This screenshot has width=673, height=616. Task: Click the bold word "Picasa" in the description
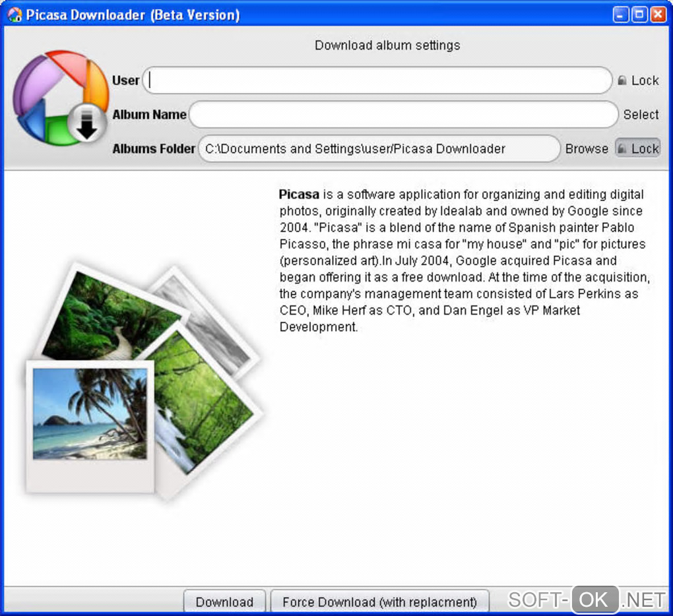click(299, 195)
